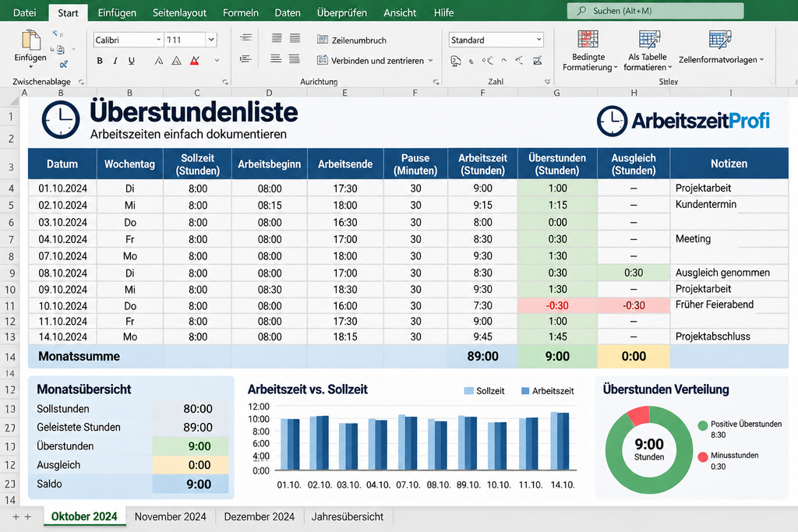Select the note cell Früher Feierabend
This screenshot has height=532, width=798.
729,305
